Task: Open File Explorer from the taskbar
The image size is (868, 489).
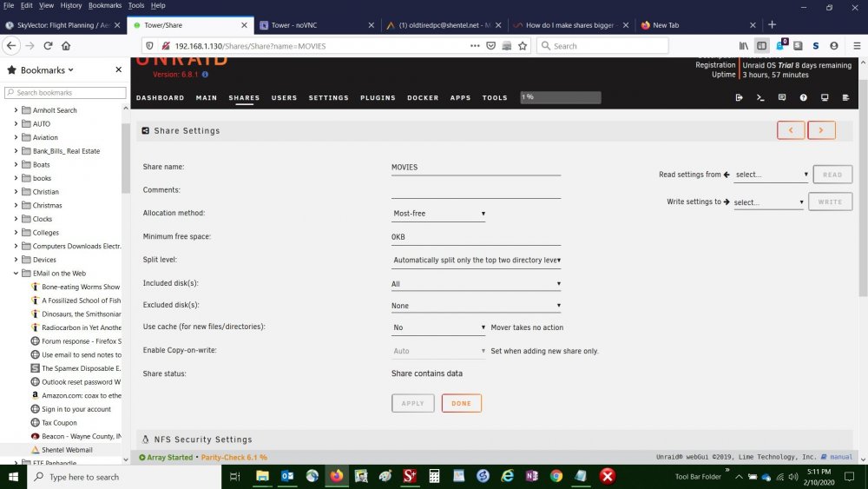Action: [x=262, y=476]
